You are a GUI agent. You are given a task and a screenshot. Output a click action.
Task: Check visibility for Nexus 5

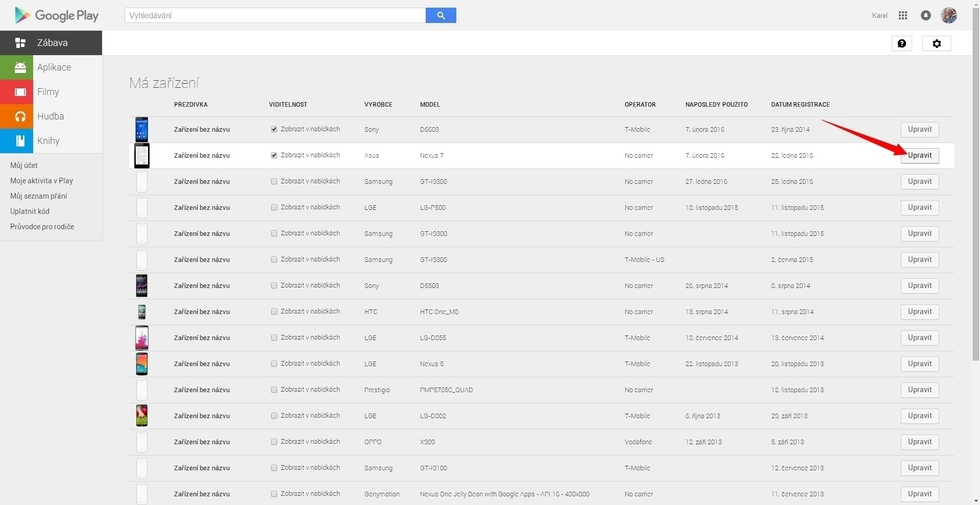pyautogui.click(x=274, y=364)
